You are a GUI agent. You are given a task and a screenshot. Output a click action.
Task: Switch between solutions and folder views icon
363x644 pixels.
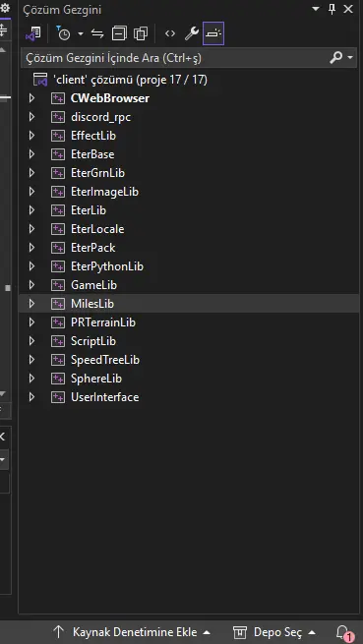click(x=32, y=33)
